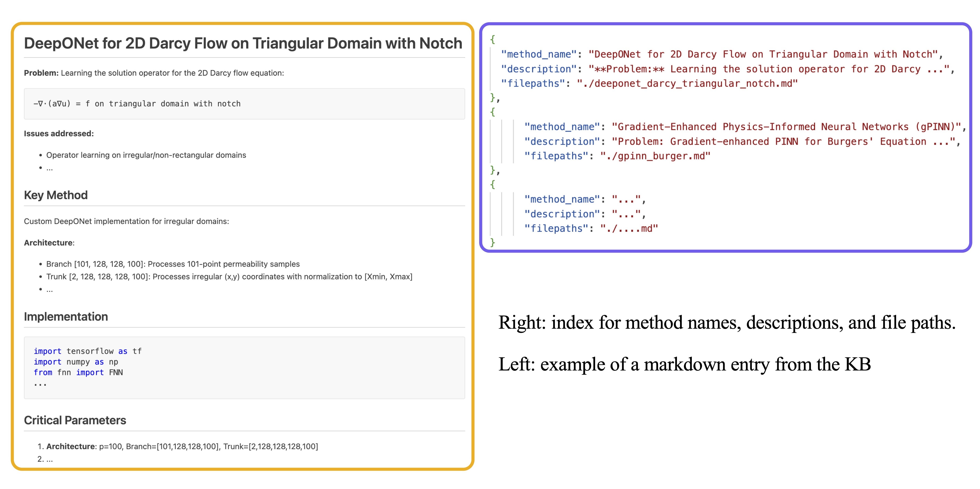Click the './deeponet_darcy_triangular_notch.md' filepath string

point(687,83)
